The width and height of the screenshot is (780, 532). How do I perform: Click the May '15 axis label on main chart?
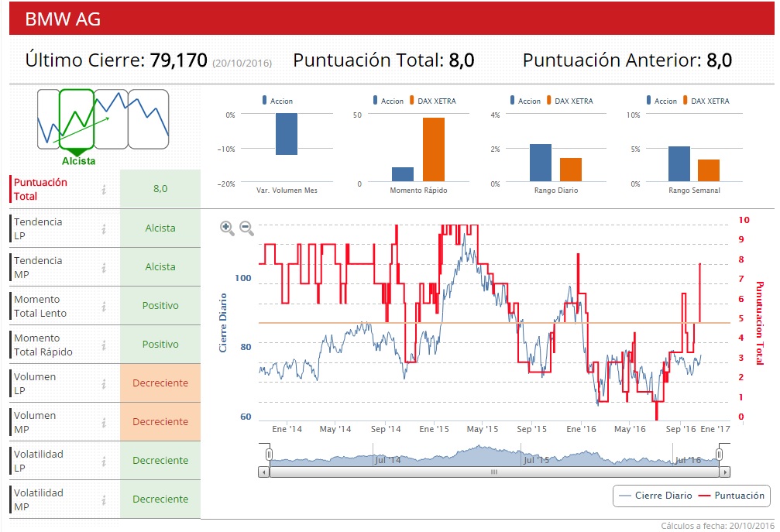pos(482,429)
